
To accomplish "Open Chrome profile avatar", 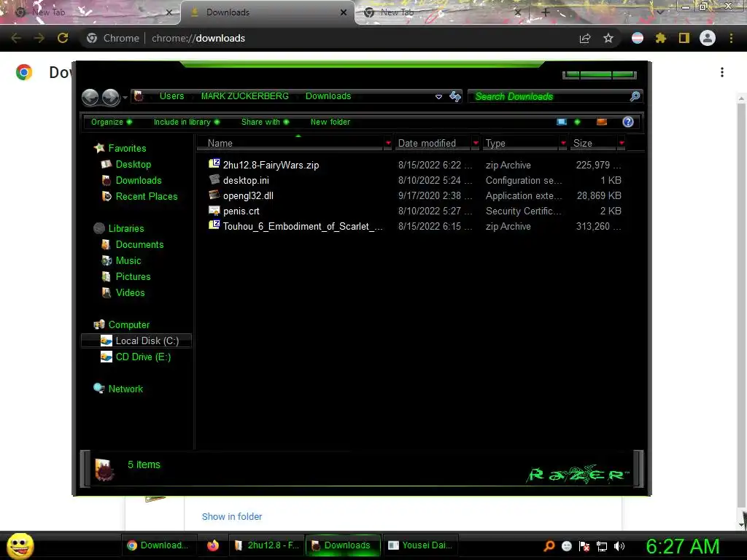I will click(708, 38).
